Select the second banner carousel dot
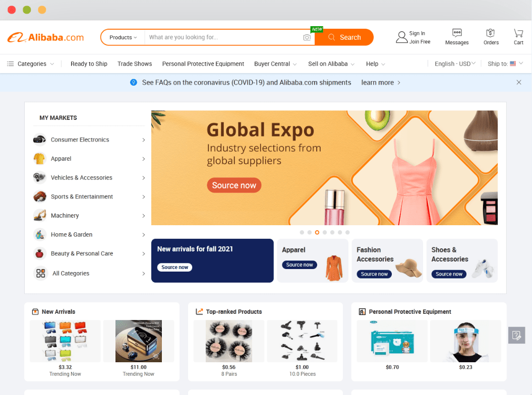 pos(310,232)
